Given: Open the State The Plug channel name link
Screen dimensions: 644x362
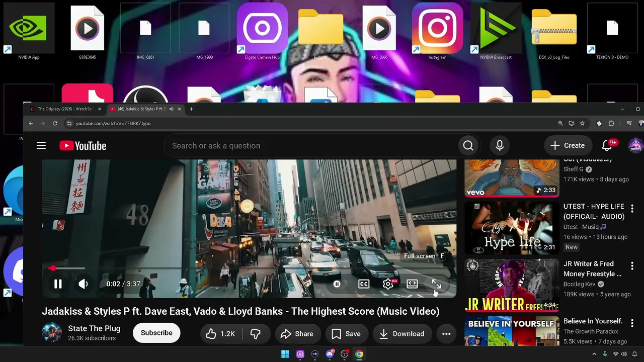Looking at the screenshot, I should pyautogui.click(x=94, y=328).
